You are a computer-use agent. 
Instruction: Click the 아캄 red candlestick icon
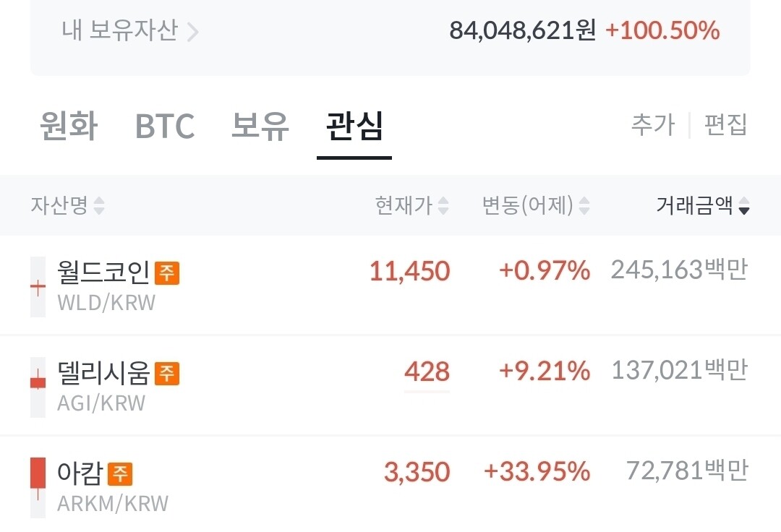click(x=38, y=487)
